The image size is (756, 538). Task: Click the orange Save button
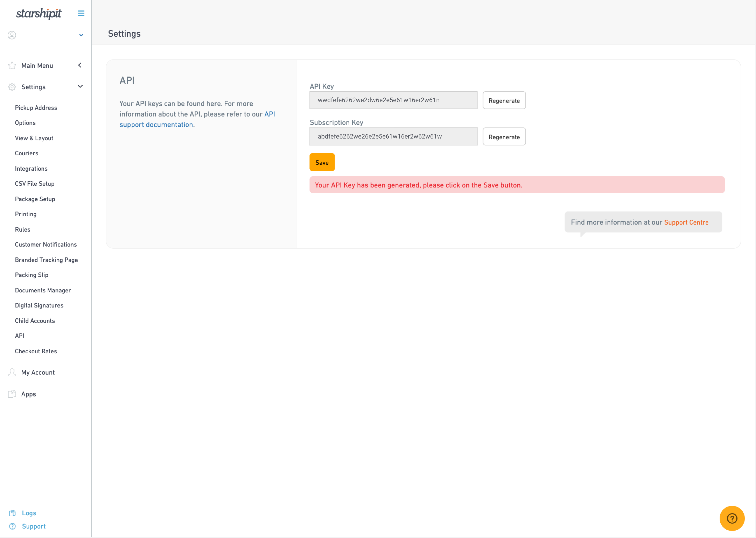coord(322,162)
